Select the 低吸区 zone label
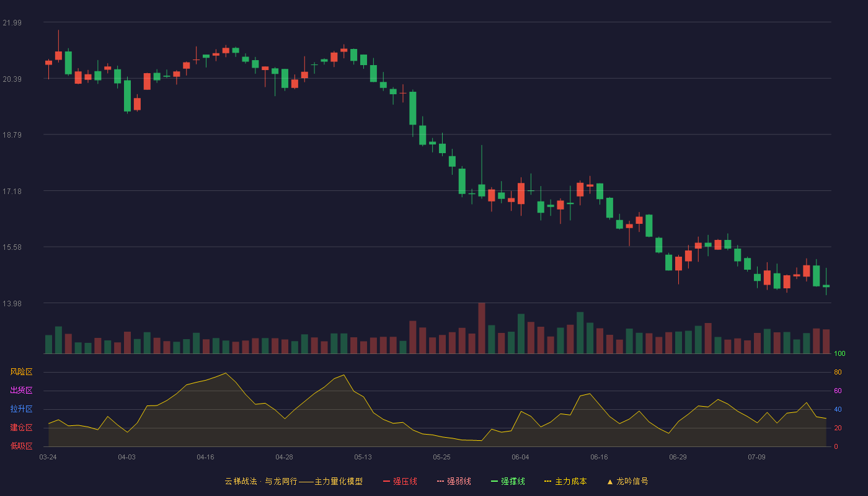The width and height of the screenshot is (868, 496). click(x=21, y=446)
